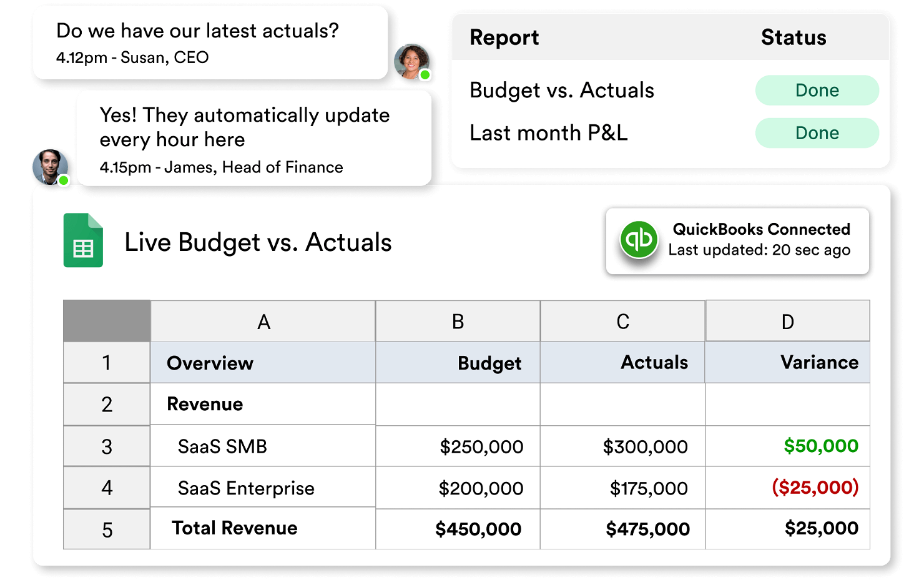924x580 pixels.
Task: Click the Live Budget vs. Actuals title
Action: pos(258,242)
